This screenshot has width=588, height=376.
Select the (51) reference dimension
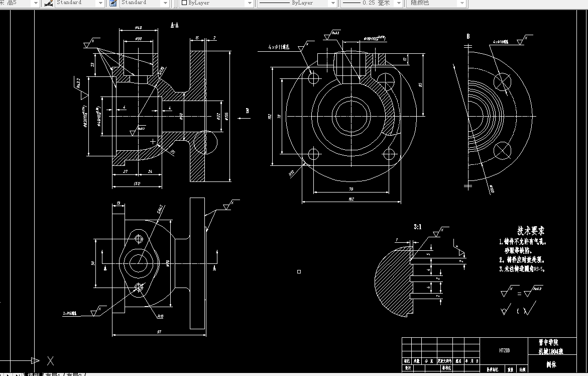tap(137, 183)
